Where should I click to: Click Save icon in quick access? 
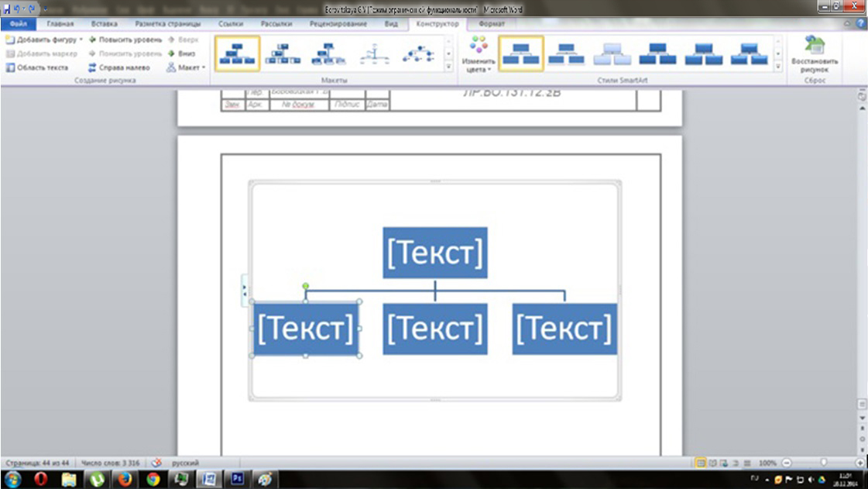click(6, 9)
